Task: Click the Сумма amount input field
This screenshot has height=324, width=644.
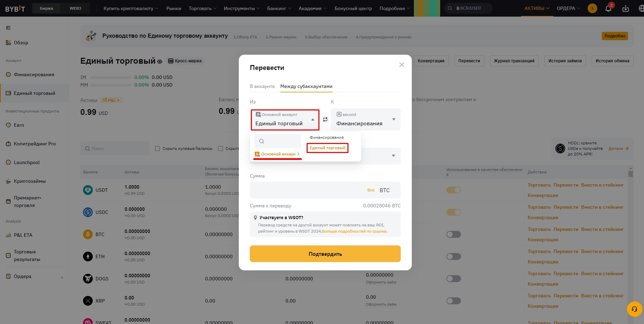Action: point(325,190)
